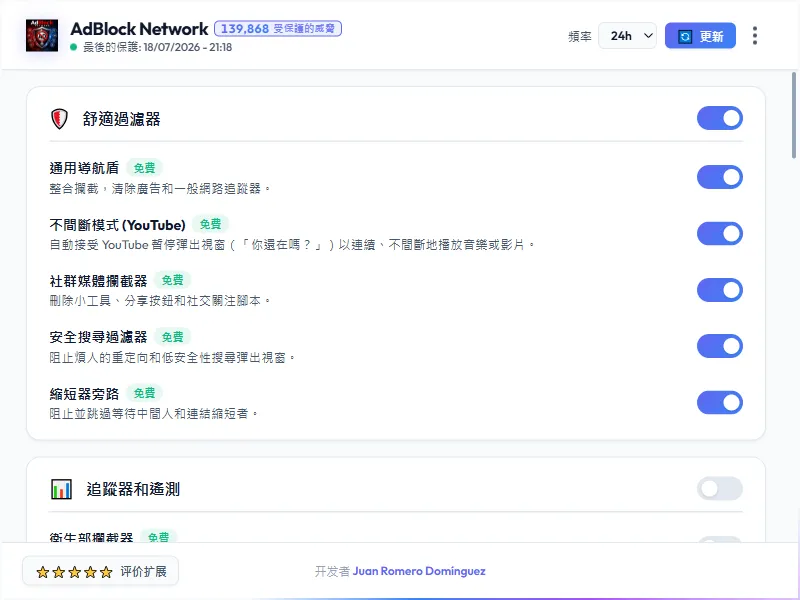Click description 整合攔截，清除廣告和一般網路追蹤器
The width and height of the screenshot is (800, 600).
click(x=160, y=189)
